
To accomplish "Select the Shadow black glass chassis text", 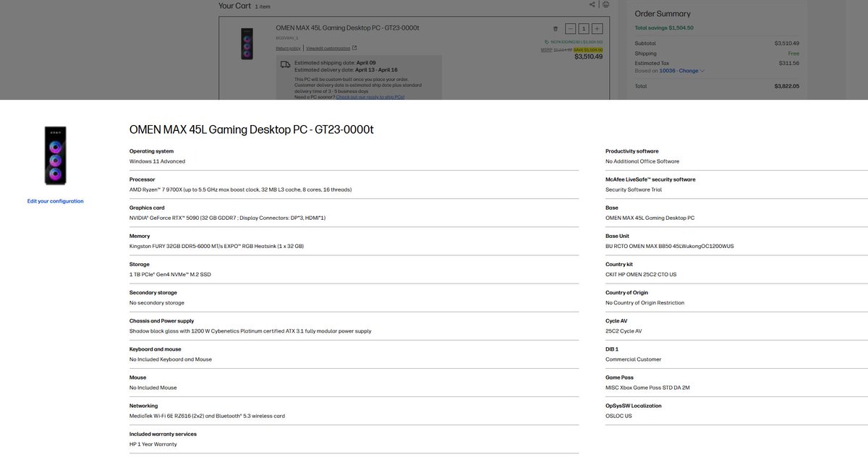I will click(250, 330).
